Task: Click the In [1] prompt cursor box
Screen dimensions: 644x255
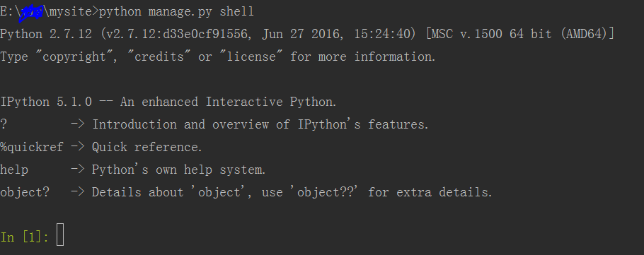Action: coord(60,235)
